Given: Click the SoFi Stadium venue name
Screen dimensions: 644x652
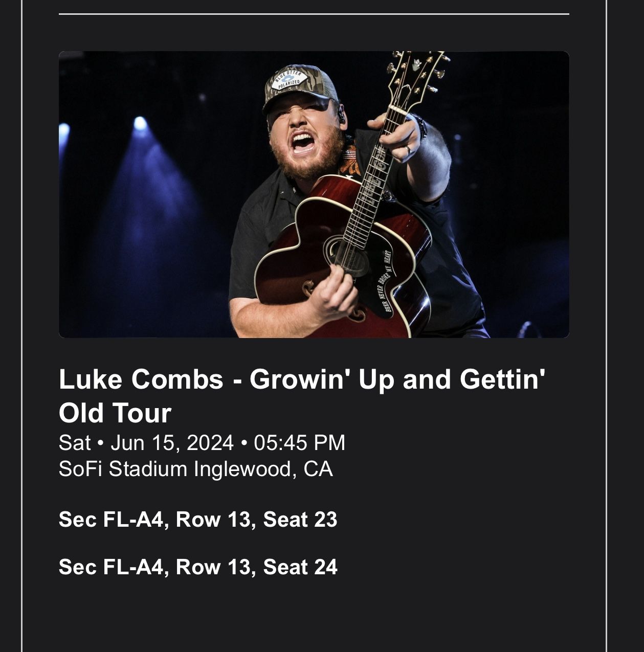Looking at the screenshot, I should [x=123, y=469].
